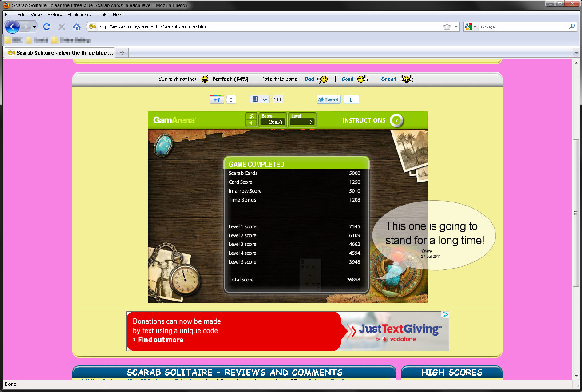Click the Google +1 button

click(x=217, y=99)
